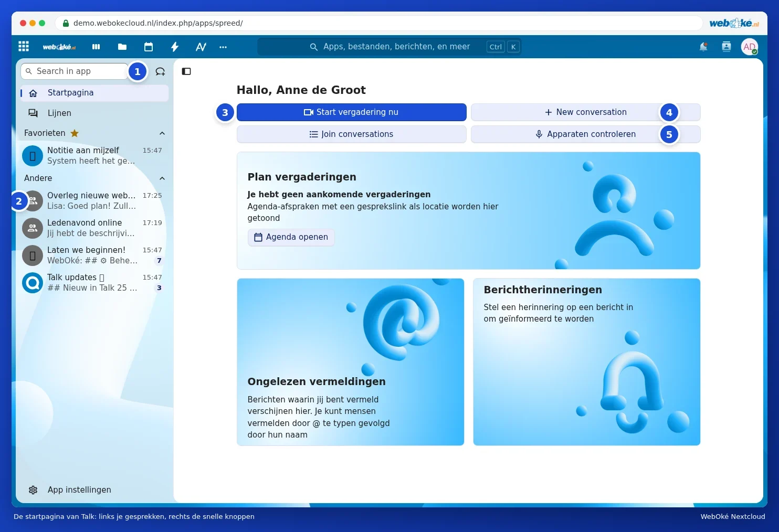The width and height of the screenshot is (779, 532).
Task: Open the three-vertical-bars app icon in the header
Action: pos(96,47)
